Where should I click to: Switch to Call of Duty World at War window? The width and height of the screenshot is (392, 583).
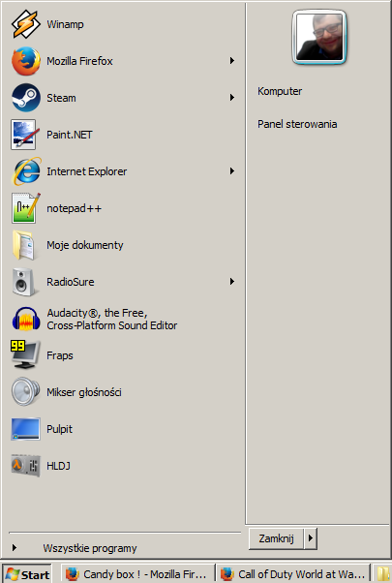(x=293, y=574)
